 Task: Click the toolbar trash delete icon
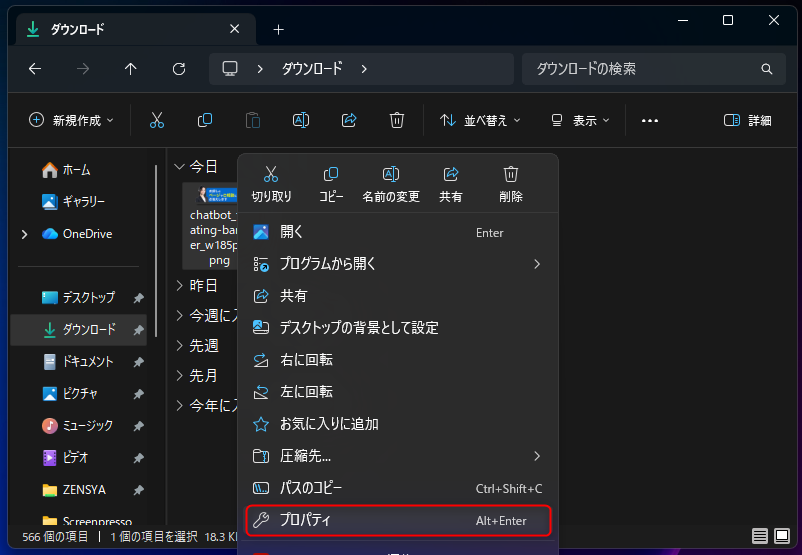[x=397, y=120]
